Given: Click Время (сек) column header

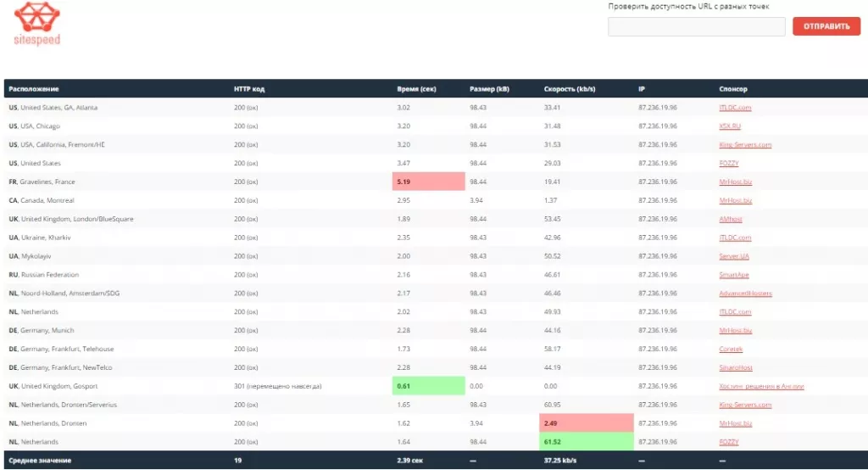Looking at the screenshot, I should coord(416,89).
